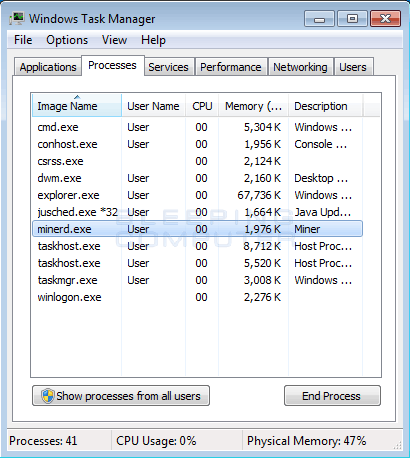Click Show processes from all users
Viewport: 410px width, 458px height.
[121, 396]
